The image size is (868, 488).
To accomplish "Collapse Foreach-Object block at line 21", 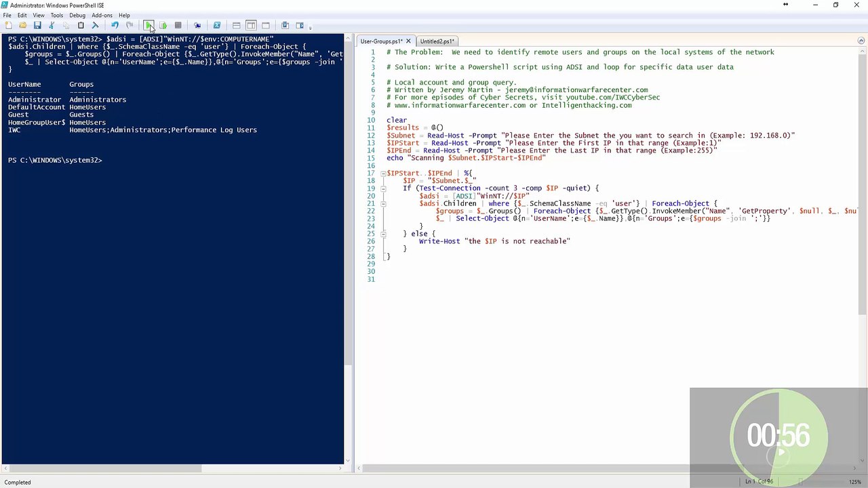I will 383,203.
